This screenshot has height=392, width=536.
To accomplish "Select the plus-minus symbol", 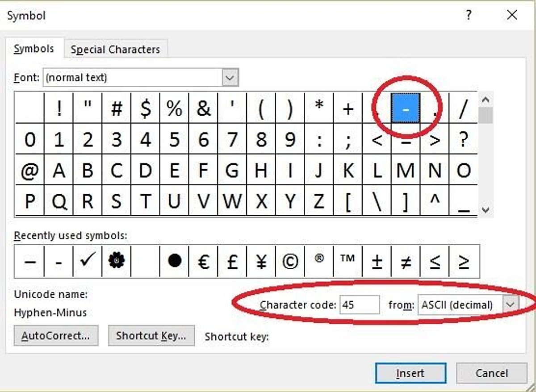I will pyautogui.click(x=377, y=261).
